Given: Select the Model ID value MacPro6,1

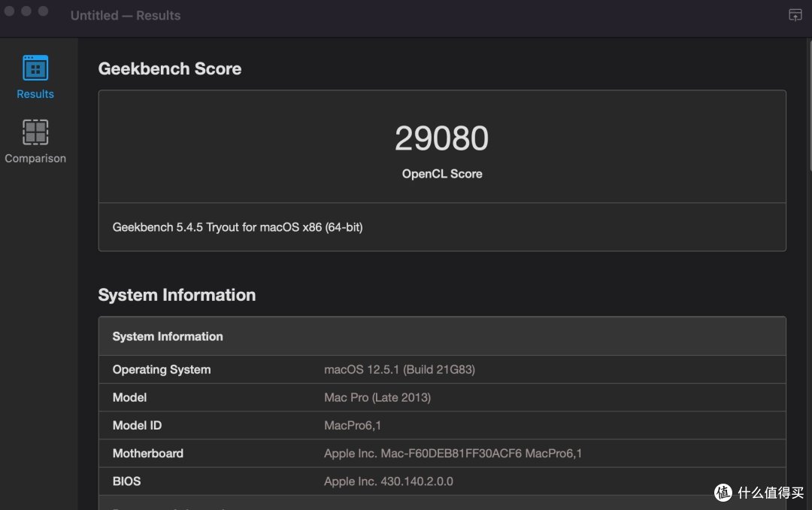Looking at the screenshot, I should point(352,426).
